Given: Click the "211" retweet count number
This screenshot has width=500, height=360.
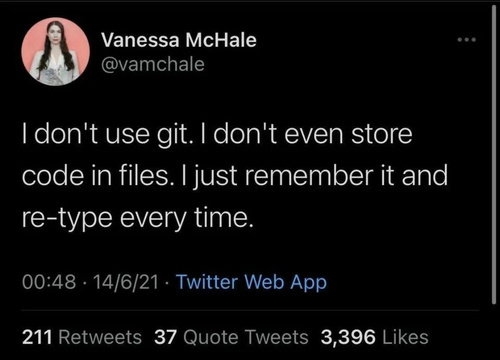Looking at the screenshot, I should (37, 337).
